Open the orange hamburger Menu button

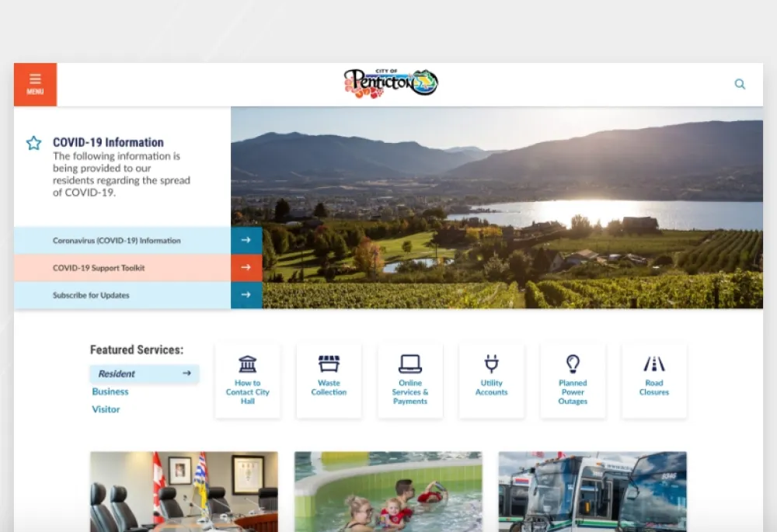pos(35,84)
